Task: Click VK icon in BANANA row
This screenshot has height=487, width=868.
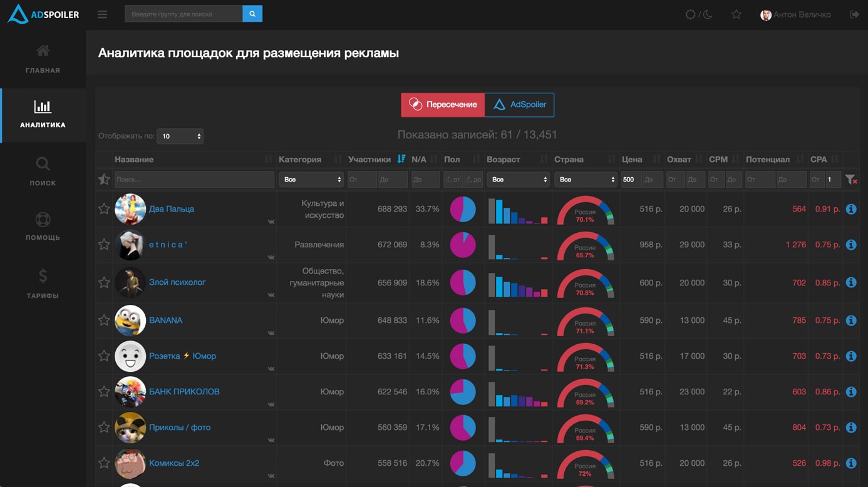Action: tap(271, 333)
